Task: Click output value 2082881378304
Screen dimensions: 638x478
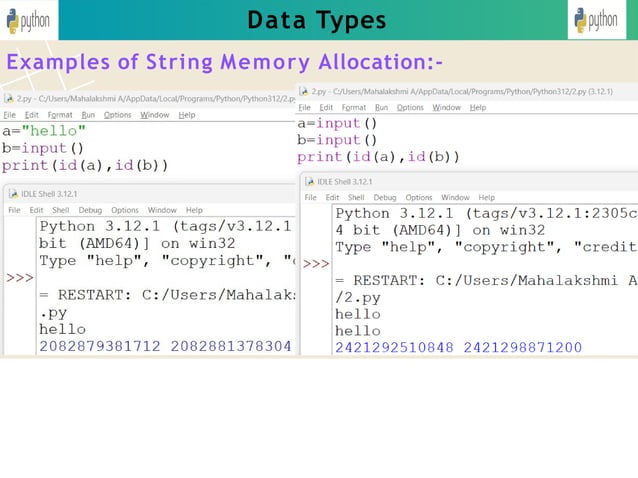Action: coord(231,346)
